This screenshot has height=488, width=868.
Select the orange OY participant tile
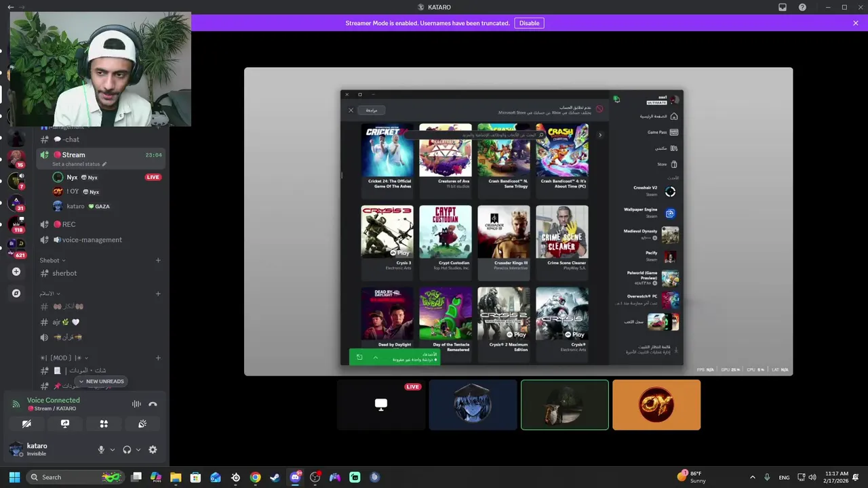(656, 405)
